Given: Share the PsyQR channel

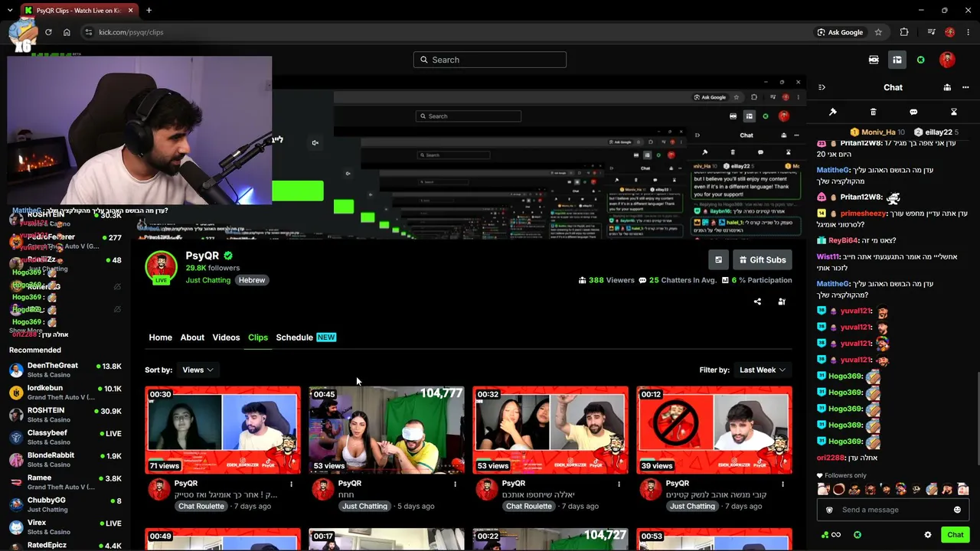Looking at the screenshot, I should click(757, 302).
